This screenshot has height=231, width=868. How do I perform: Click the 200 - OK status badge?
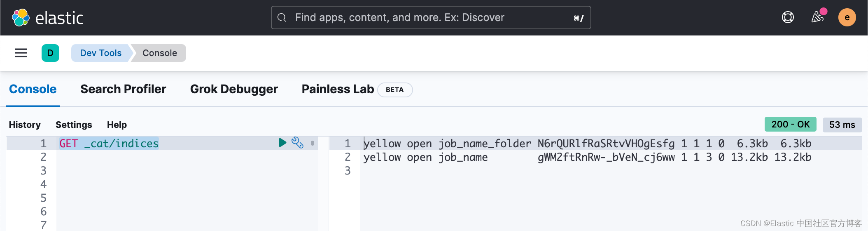pyautogui.click(x=790, y=124)
